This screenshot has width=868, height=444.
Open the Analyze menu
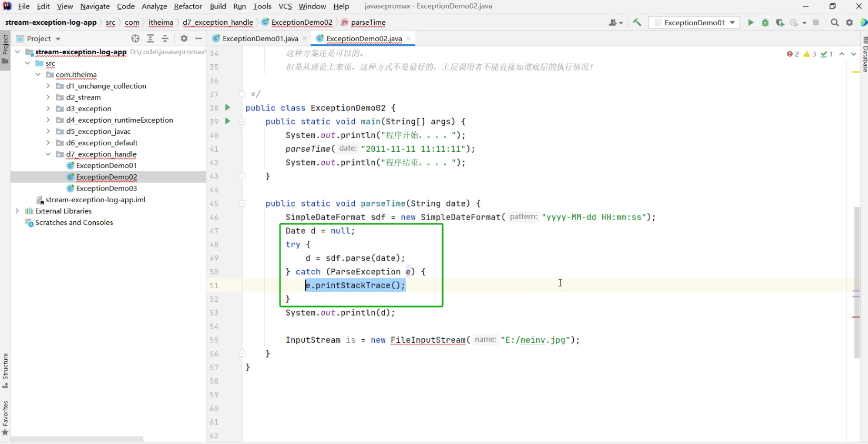click(x=154, y=6)
